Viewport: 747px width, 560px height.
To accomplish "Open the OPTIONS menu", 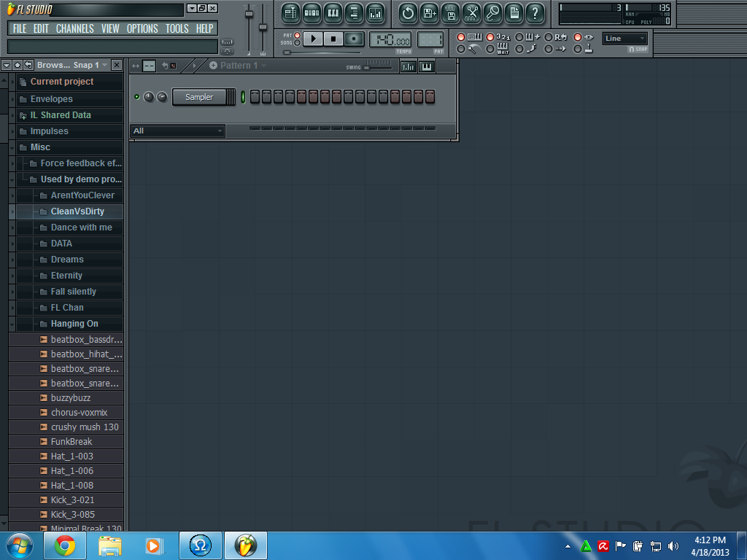I will (142, 28).
